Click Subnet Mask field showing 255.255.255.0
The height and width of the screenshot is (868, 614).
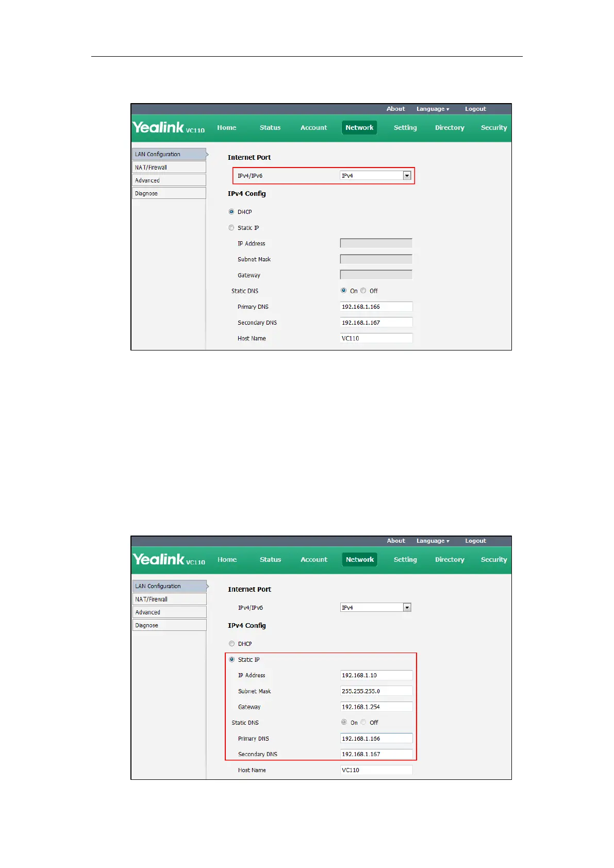(x=376, y=691)
